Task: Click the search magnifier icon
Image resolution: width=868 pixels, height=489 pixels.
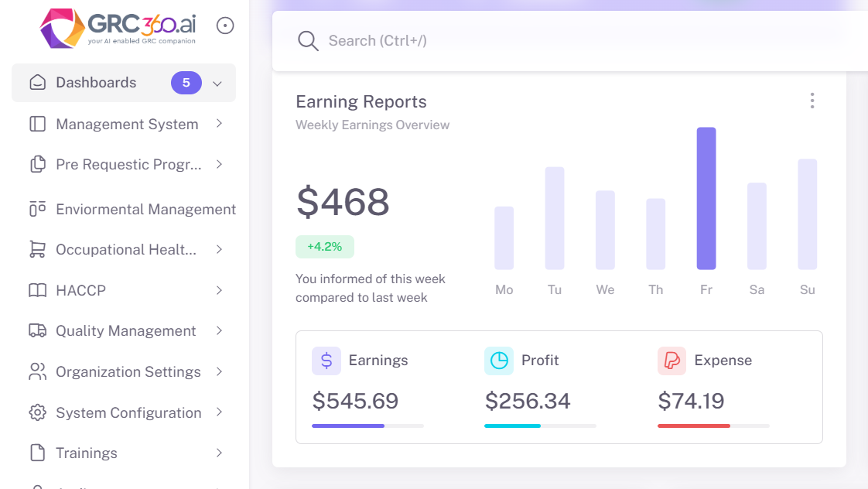Action: click(308, 41)
